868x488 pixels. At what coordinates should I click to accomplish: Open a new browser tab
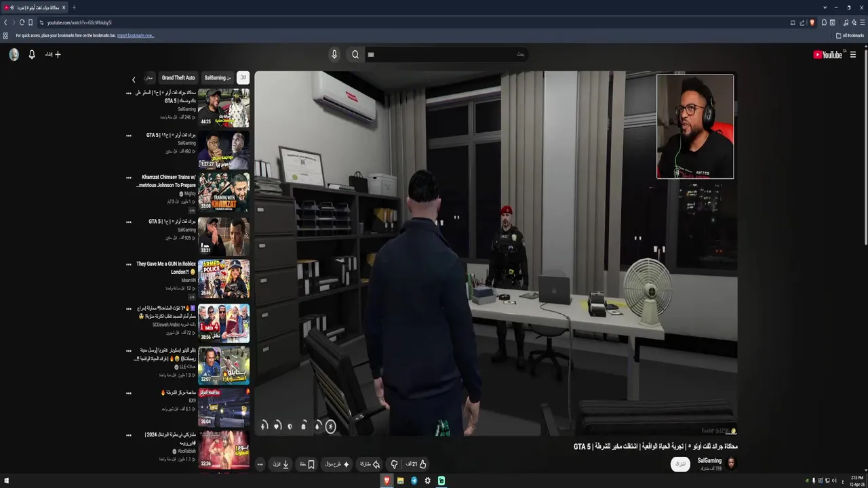(74, 7)
